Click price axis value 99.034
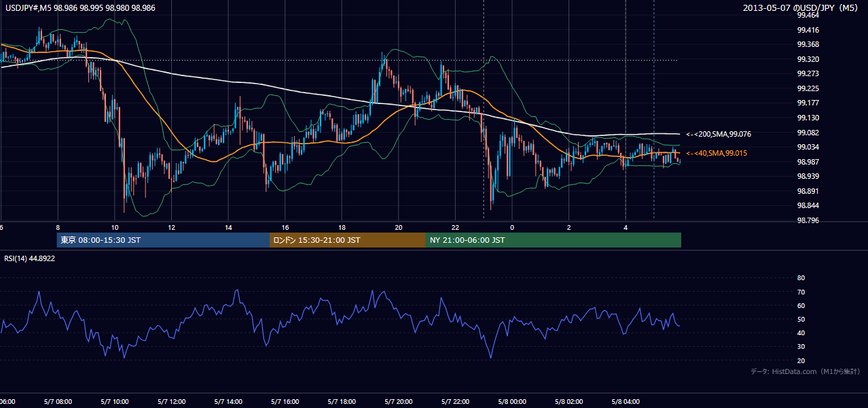 click(x=808, y=147)
